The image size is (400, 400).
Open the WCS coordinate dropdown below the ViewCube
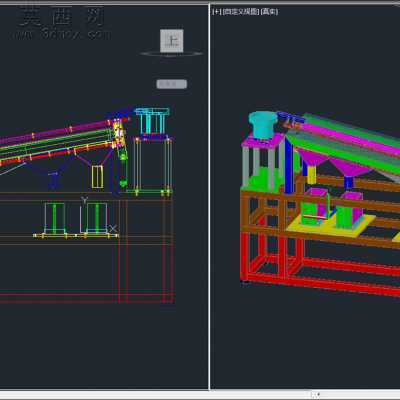click(x=172, y=84)
